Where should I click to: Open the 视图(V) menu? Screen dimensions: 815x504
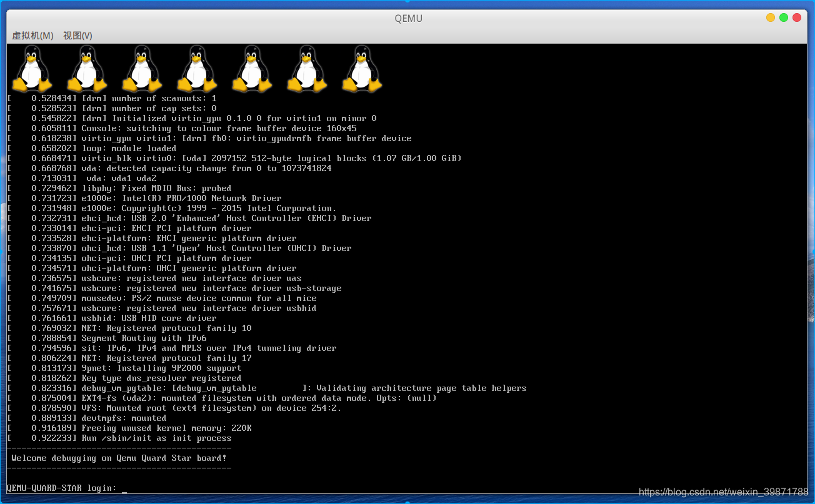tap(77, 36)
